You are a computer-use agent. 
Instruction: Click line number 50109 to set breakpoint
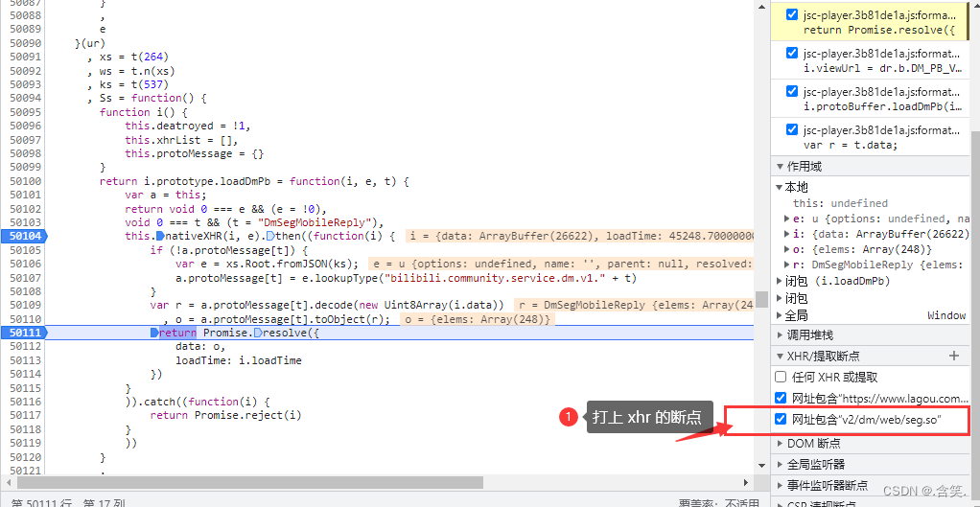coord(26,306)
